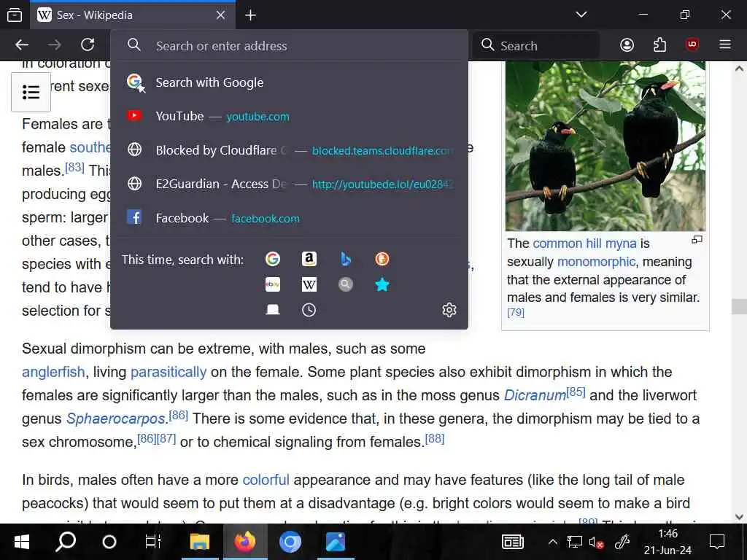Open the Firefox hamburger menu

pos(725,44)
